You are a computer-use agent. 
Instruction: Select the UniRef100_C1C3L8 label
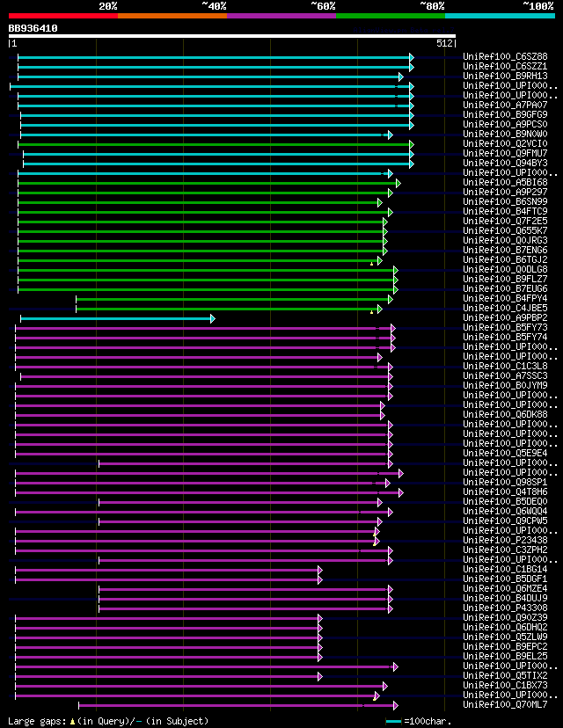[505, 367]
